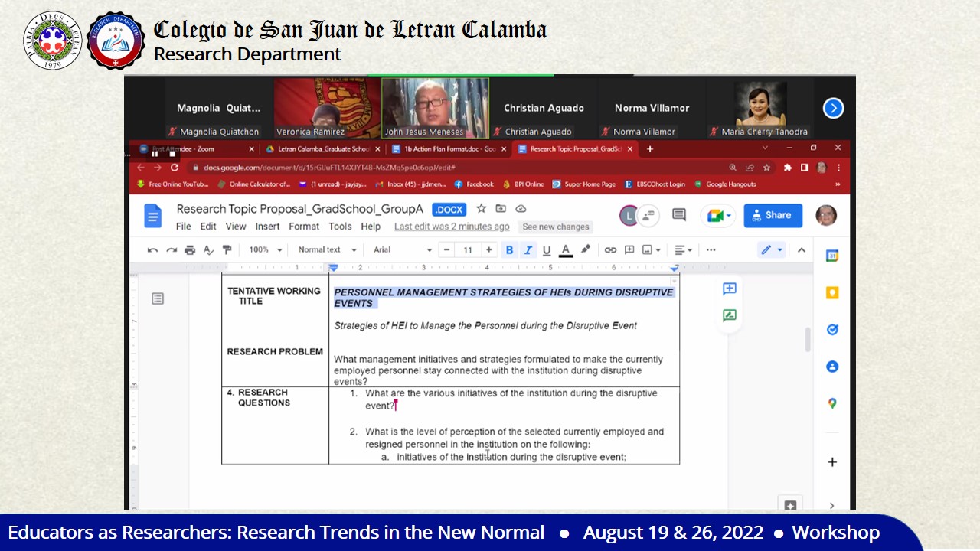The height and width of the screenshot is (551, 980).
Task: Star the document title
Action: (482, 209)
